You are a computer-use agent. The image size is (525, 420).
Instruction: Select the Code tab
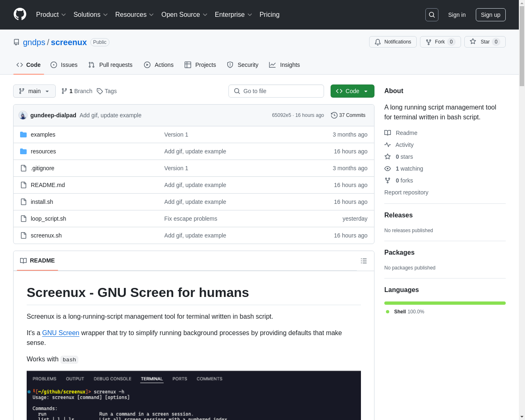tap(29, 65)
